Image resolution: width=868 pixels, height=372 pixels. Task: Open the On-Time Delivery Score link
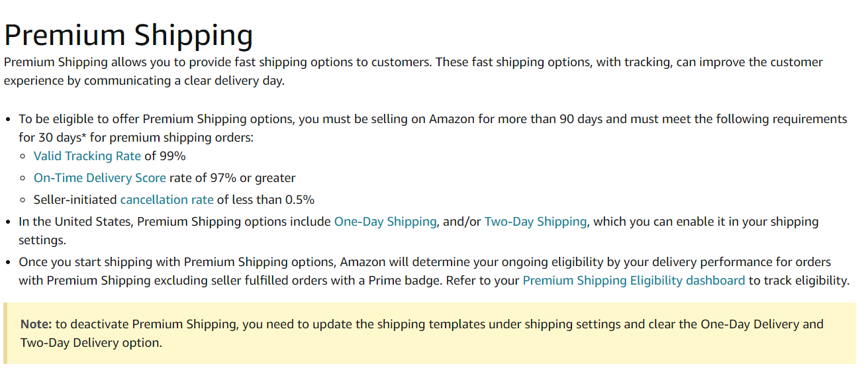tap(100, 178)
